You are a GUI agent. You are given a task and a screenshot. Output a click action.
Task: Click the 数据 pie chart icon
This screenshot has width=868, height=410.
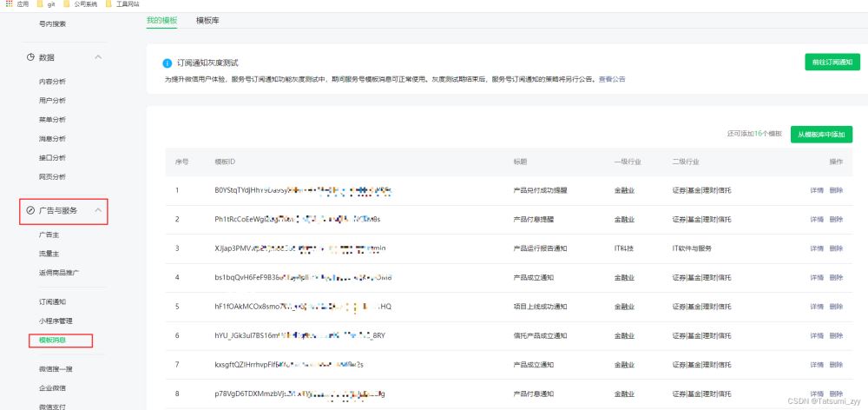click(30, 57)
